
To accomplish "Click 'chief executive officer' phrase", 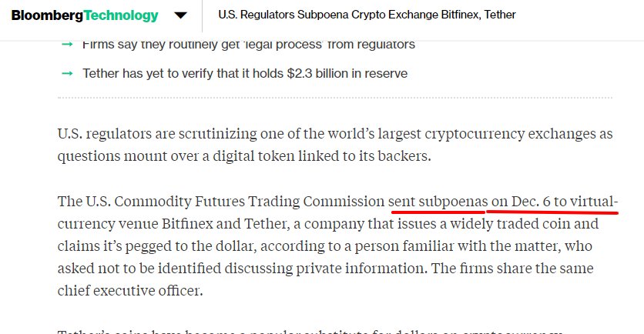I will 129,290.
